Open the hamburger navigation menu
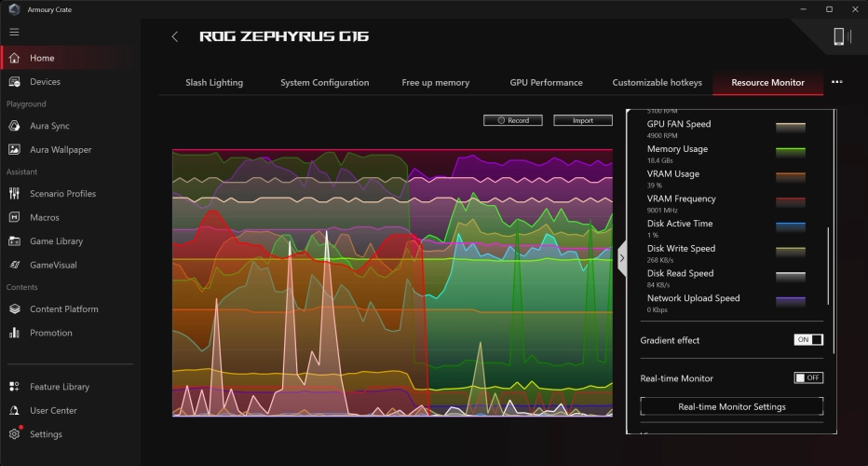The image size is (868, 466). [x=14, y=32]
